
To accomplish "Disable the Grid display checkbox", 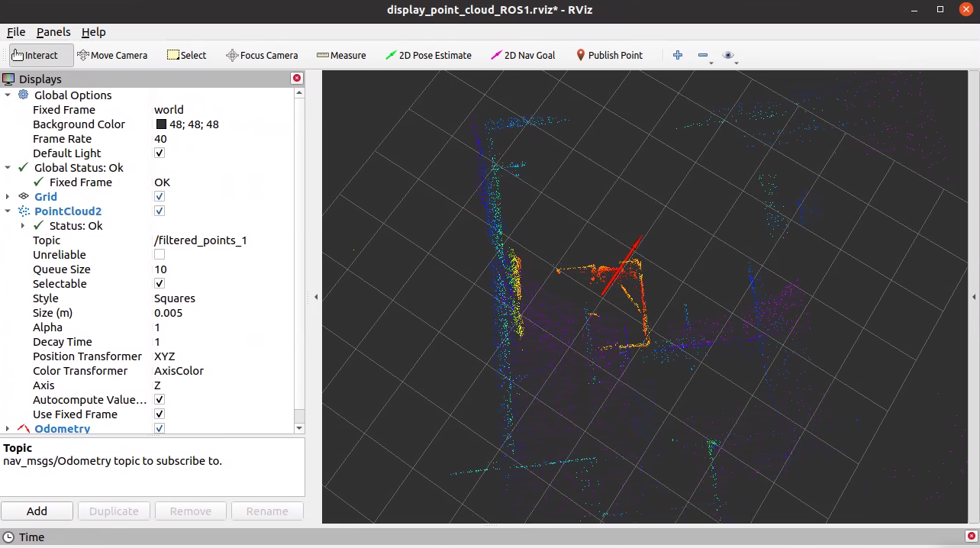I will click(x=160, y=196).
